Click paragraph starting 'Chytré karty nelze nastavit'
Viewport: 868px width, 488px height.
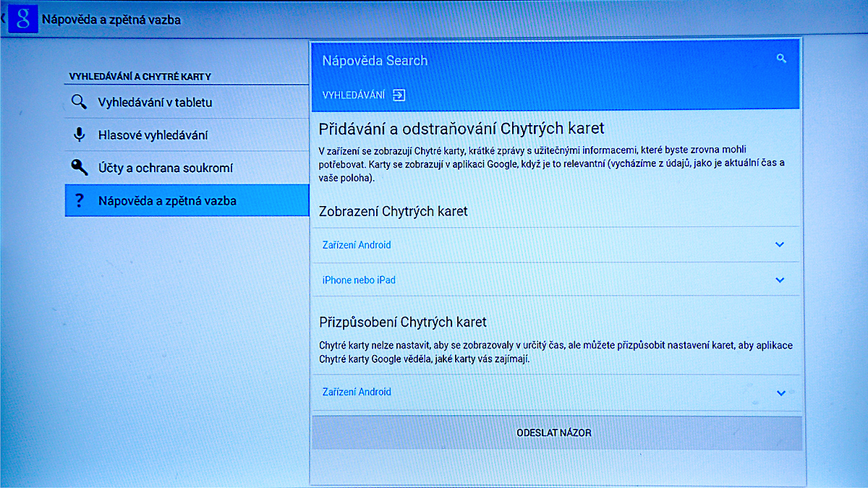click(x=556, y=352)
